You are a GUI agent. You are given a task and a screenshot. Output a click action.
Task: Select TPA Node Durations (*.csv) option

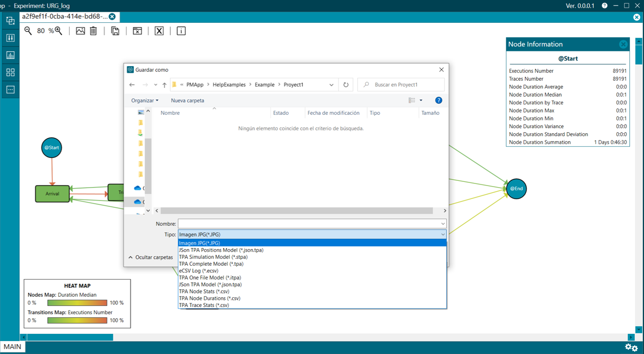pyautogui.click(x=312, y=298)
